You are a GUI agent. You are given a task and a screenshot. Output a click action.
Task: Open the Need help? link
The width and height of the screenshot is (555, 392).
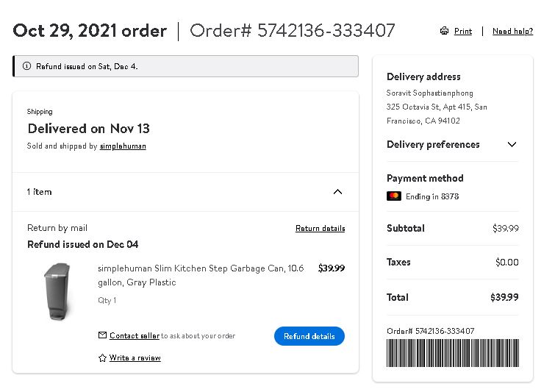click(512, 31)
